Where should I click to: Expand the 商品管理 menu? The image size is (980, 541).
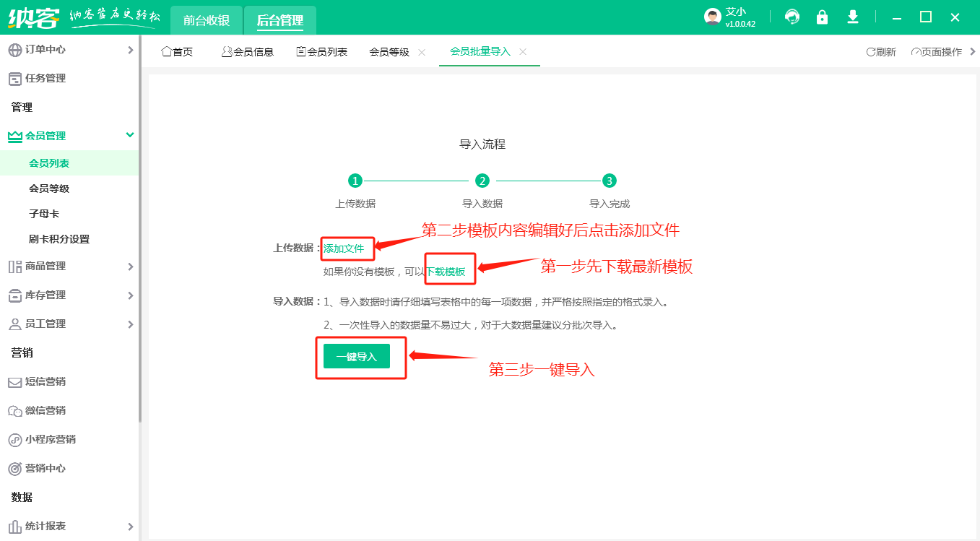pos(45,267)
